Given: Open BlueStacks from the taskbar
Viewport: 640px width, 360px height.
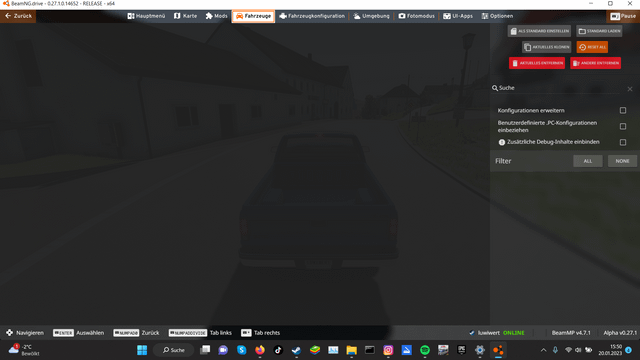Looking at the screenshot, I should click(x=315, y=350).
